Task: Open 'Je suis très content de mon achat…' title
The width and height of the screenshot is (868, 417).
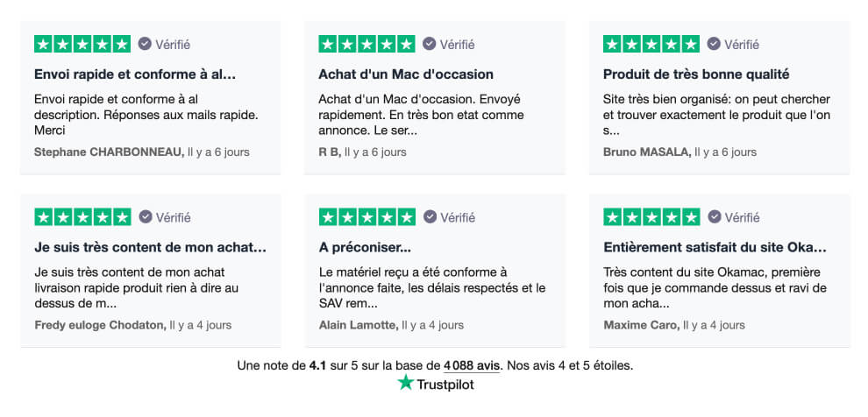Action: pos(150,247)
